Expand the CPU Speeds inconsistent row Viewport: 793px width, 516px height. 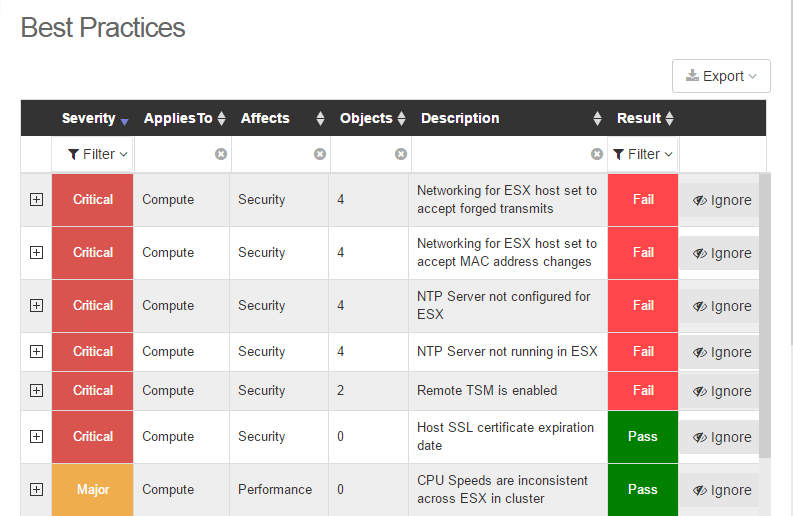coord(37,490)
